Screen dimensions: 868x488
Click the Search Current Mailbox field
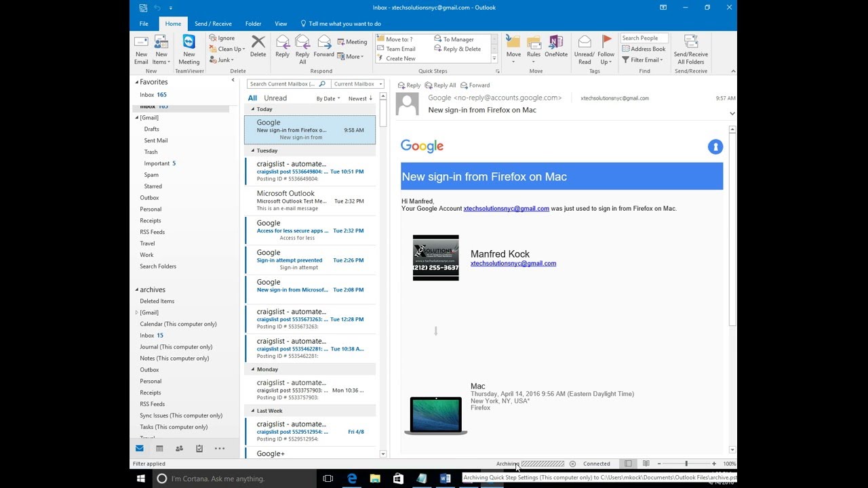pyautogui.click(x=283, y=84)
